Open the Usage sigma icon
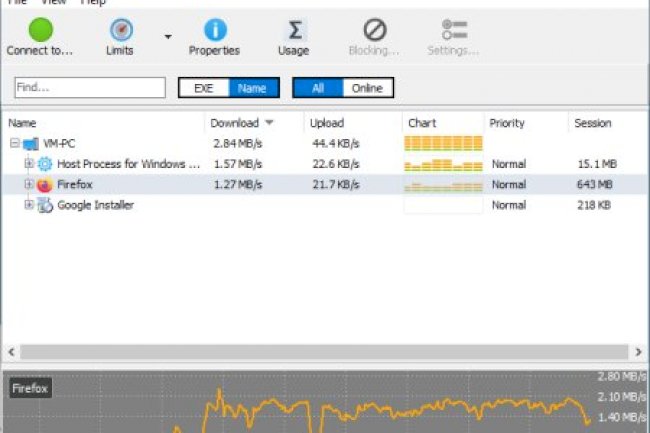 (x=293, y=30)
